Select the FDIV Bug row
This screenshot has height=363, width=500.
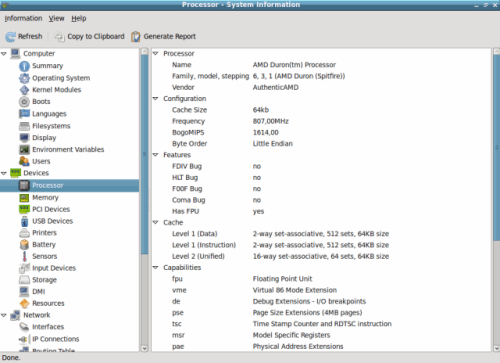point(321,166)
